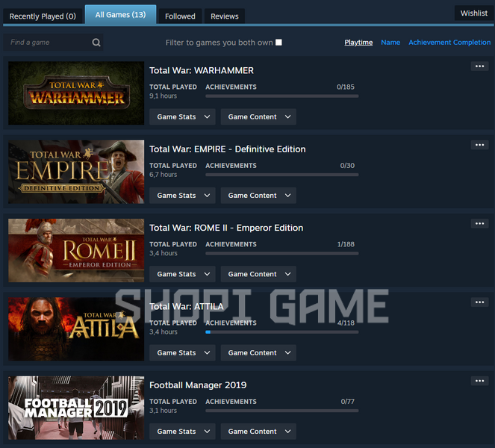This screenshot has width=495, height=448.
Task: Click ATTILA '4/118' achievements count
Action: pyautogui.click(x=346, y=323)
